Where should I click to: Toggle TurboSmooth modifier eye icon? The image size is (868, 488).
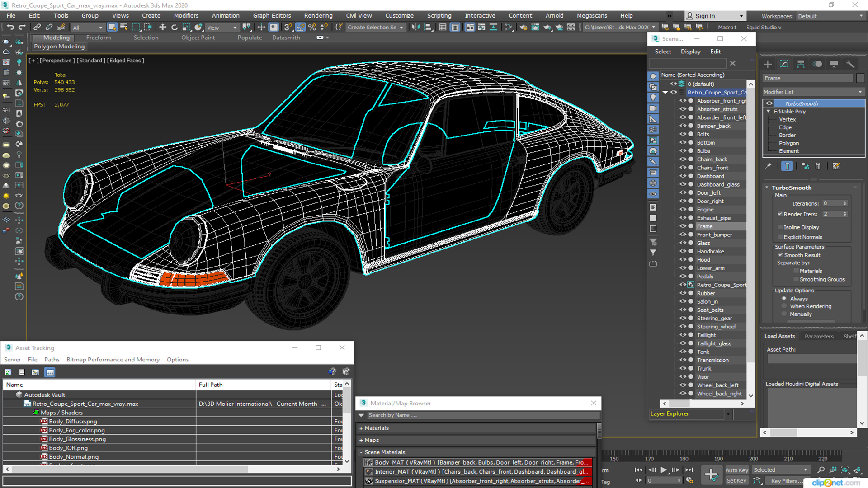[x=769, y=103]
